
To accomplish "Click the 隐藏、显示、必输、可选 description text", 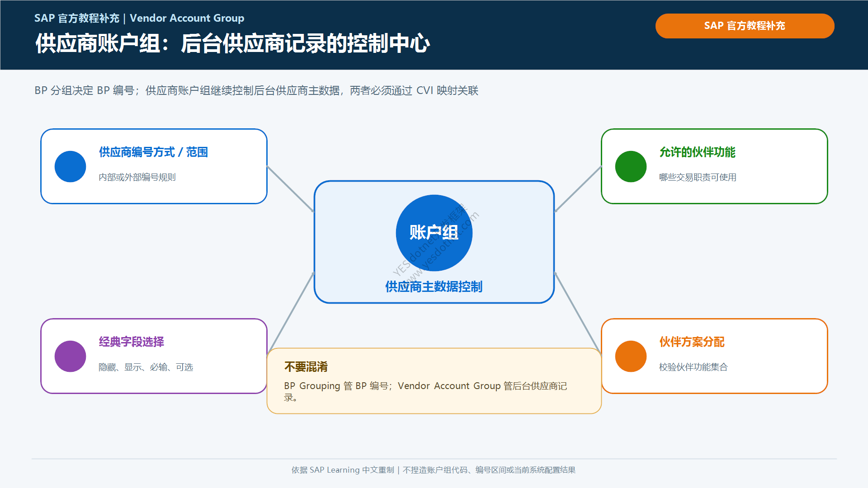I will coord(146,367).
